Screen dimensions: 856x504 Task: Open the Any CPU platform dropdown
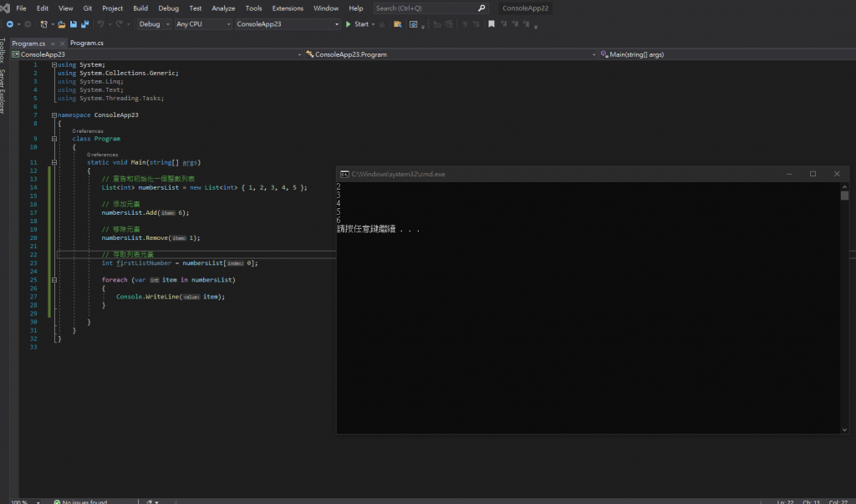[202, 24]
